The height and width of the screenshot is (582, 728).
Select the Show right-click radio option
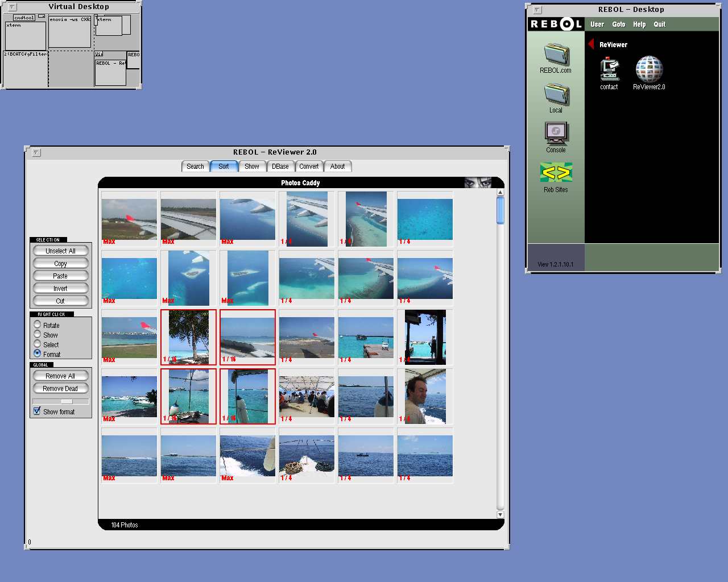point(38,334)
